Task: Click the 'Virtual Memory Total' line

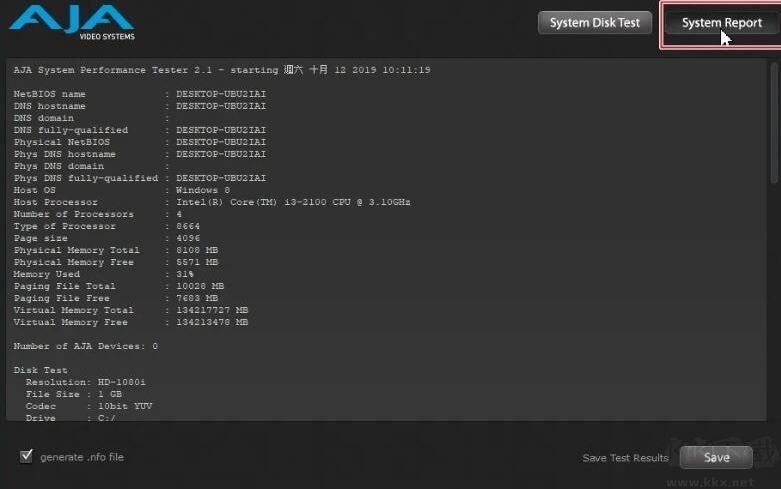Action: coord(130,310)
